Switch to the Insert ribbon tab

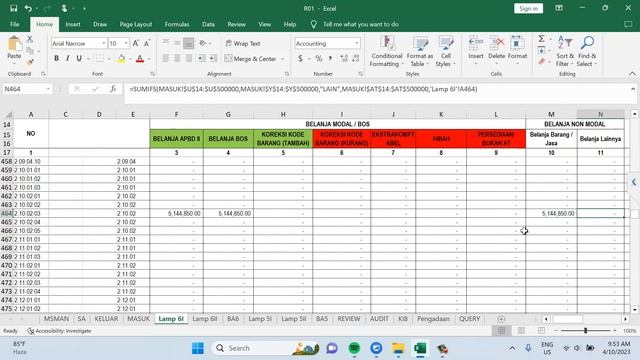73,24
